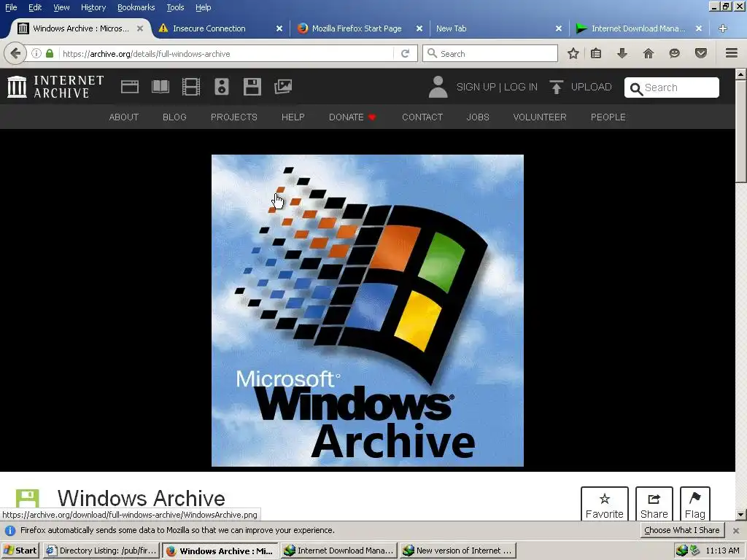The image size is (747, 560).
Task: Open the Software floppy disk icon
Action: [252, 87]
